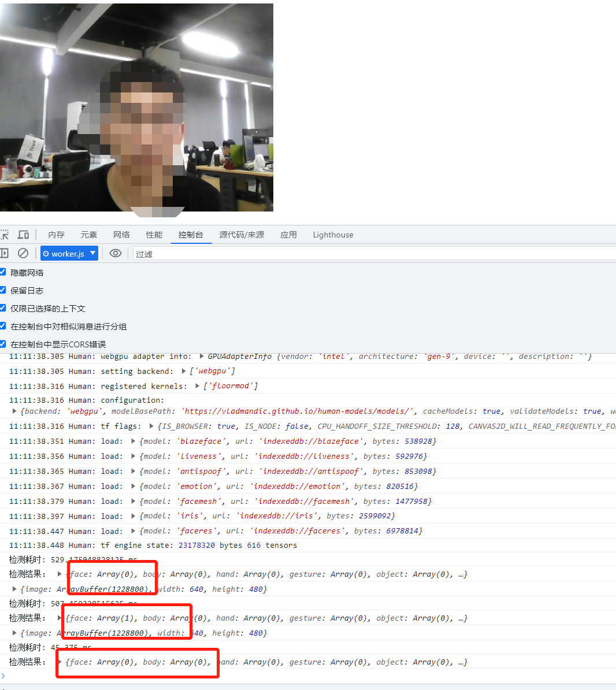Clear the console output
The image size is (616, 690).
(x=23, y=253)
